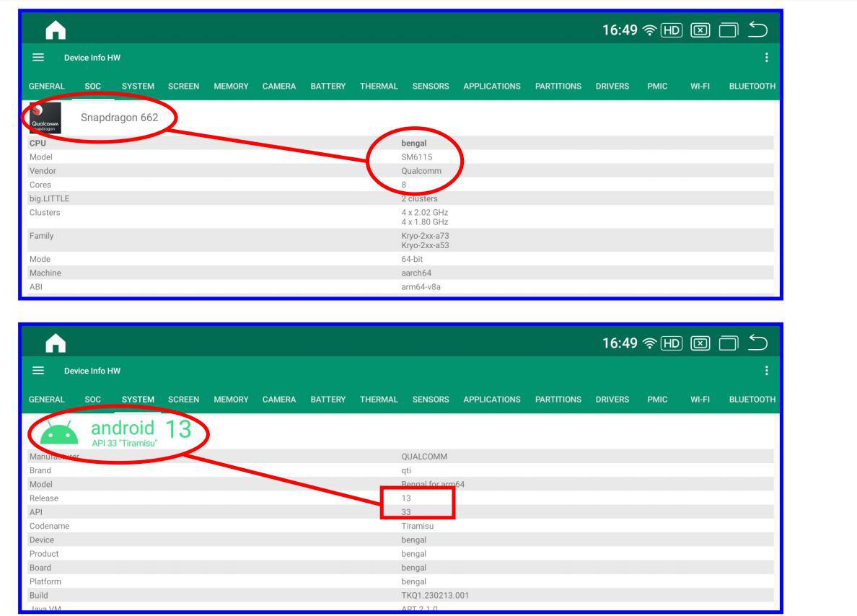Tap the home icon in the bottom screenshot
857x616 pixels.
56,343
